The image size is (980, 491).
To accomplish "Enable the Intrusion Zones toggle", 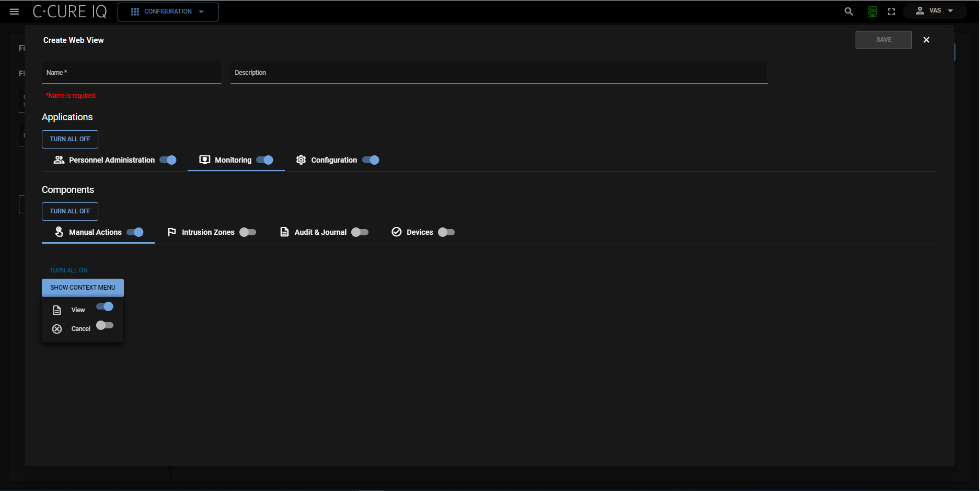I will 248,232.
